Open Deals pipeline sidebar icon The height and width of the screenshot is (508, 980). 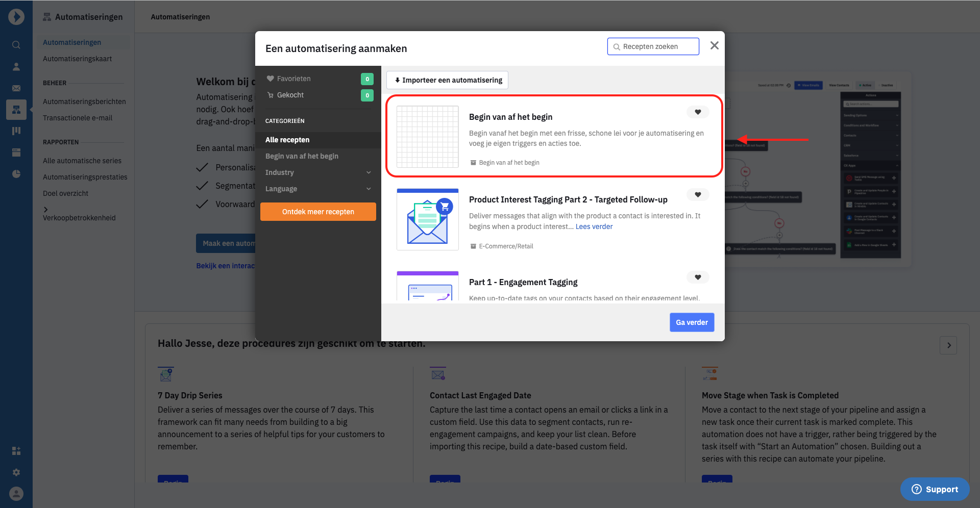[x=16, y=131]
